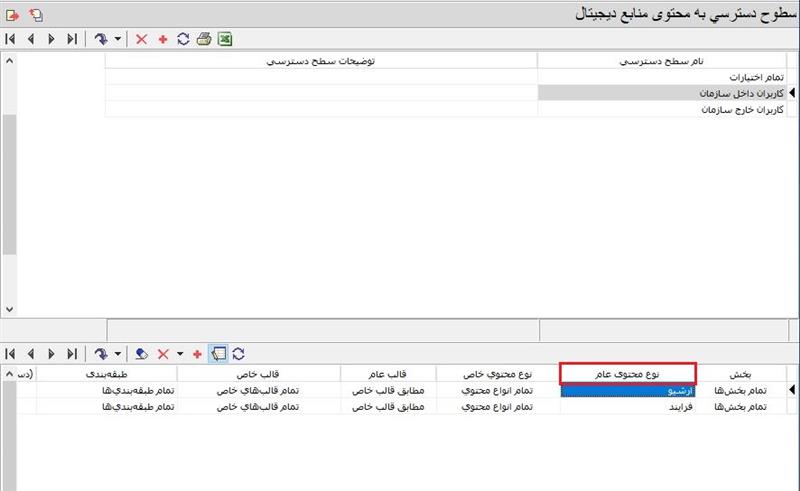Screen dimensions: 800x491
Task: Delete selected access level with red X
Action: pos(141,39)
